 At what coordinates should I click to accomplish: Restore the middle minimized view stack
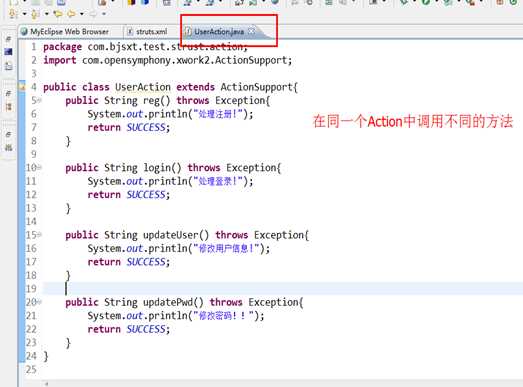click(8, 94)
